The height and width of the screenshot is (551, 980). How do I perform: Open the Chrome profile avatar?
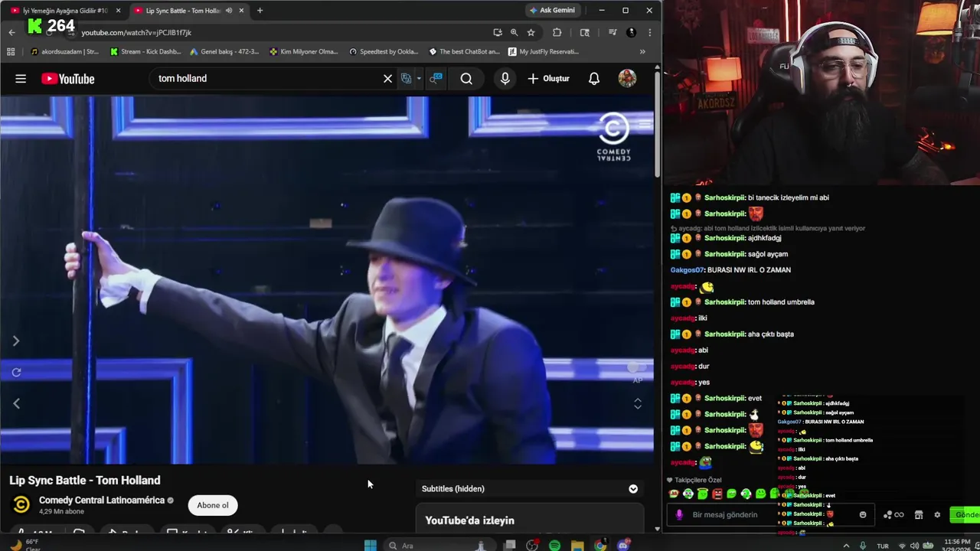coord(631,32)
